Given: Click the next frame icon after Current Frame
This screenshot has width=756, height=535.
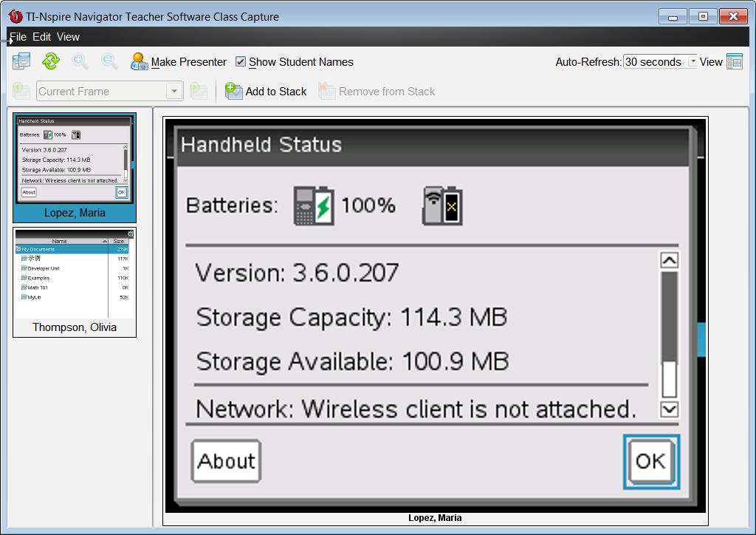Looking at the screenshot, I should pyautogui.click(x=198, y=91).
